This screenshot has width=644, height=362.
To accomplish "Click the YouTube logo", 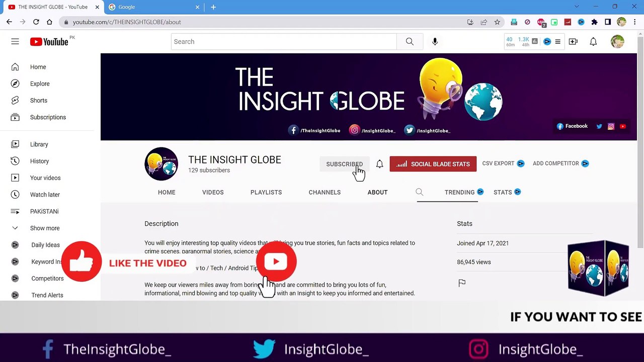I will 49,42.
